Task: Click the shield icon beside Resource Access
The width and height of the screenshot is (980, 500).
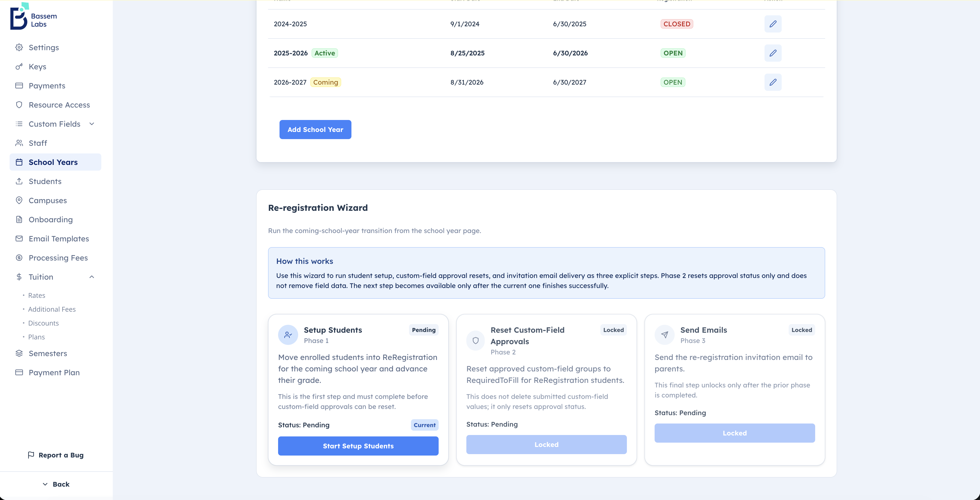Action: pyautogui.click(x=19, y=105)
